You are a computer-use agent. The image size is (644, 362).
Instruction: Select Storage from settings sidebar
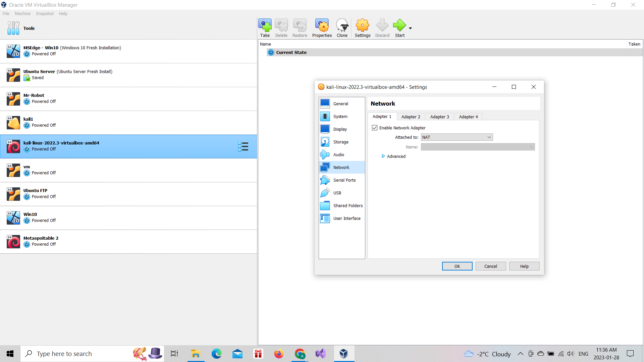pyautogui.click(x=341, y=141)
